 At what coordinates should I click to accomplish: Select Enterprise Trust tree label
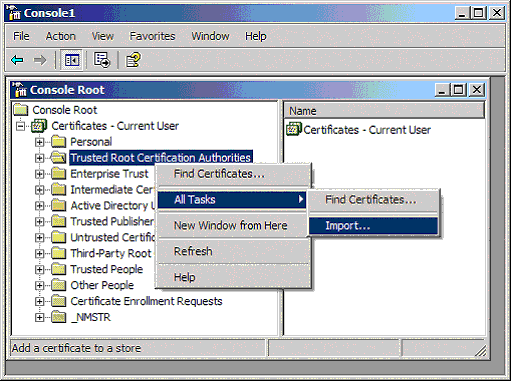tap(109, 174)
